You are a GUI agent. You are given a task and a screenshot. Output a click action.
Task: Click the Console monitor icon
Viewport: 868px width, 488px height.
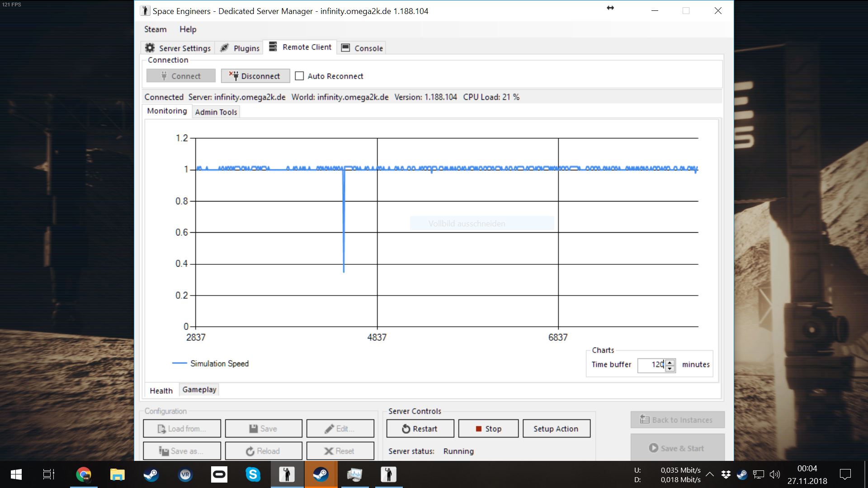tap(345, 48)
